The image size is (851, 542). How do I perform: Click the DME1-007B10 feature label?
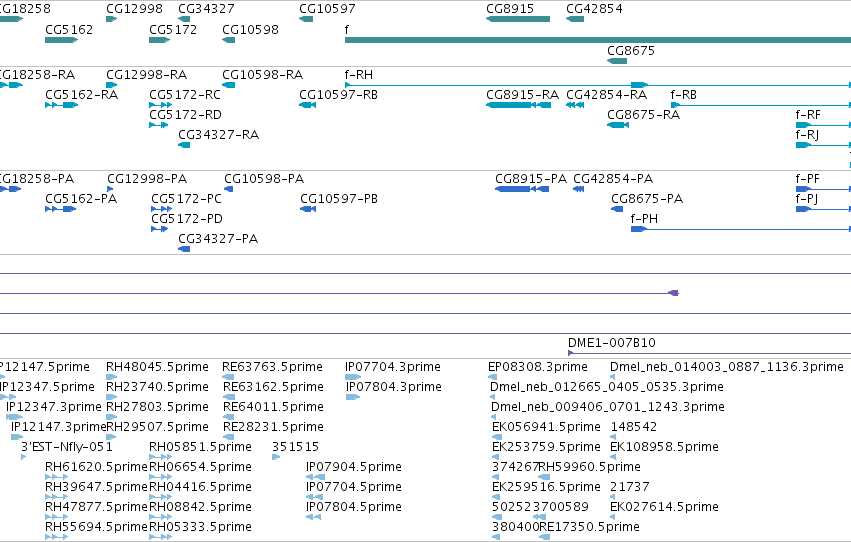612,343
